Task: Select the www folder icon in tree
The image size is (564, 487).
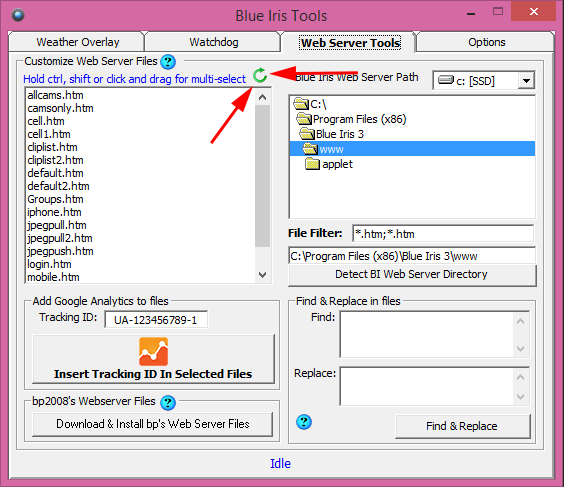Action: pos(310,149)
